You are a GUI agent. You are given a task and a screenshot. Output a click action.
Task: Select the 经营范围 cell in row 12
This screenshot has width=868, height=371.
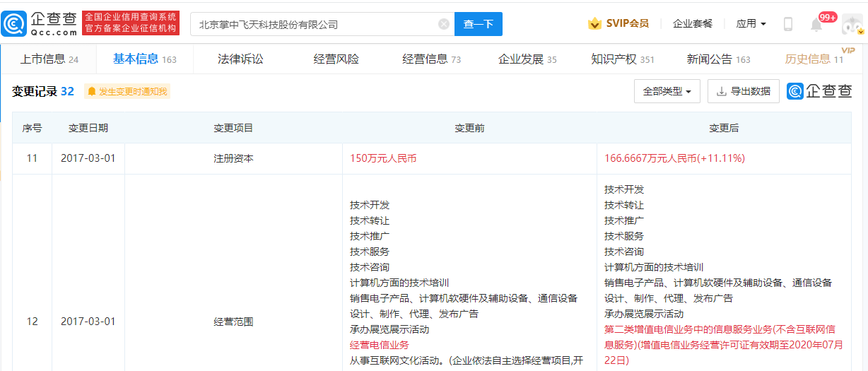pyautogui.click(x=233, y=322)
